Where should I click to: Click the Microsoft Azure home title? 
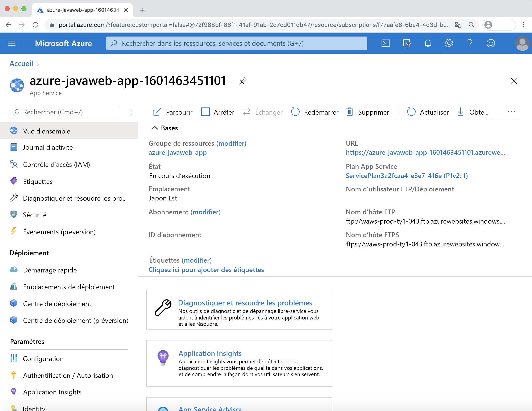pos(63,43)
